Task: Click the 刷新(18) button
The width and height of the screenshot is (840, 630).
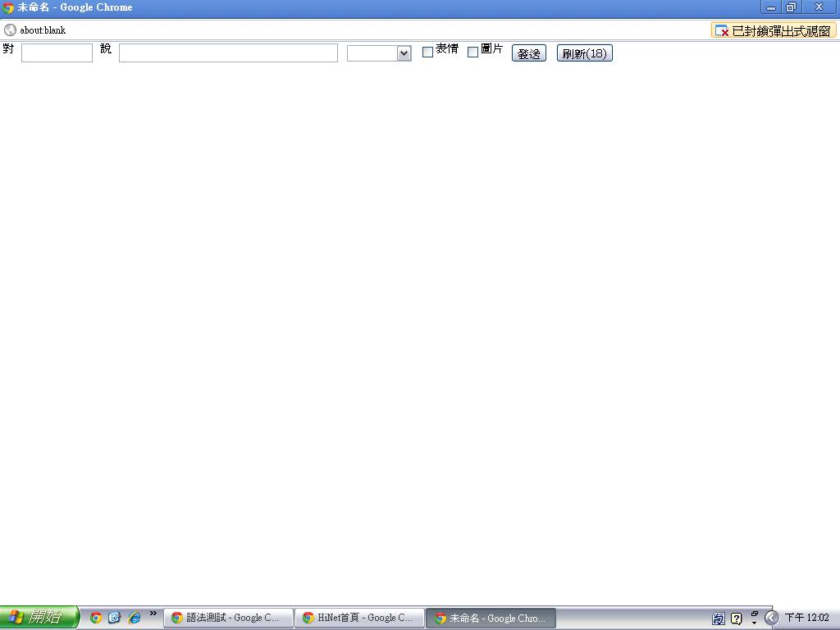Action: point(584,53)
